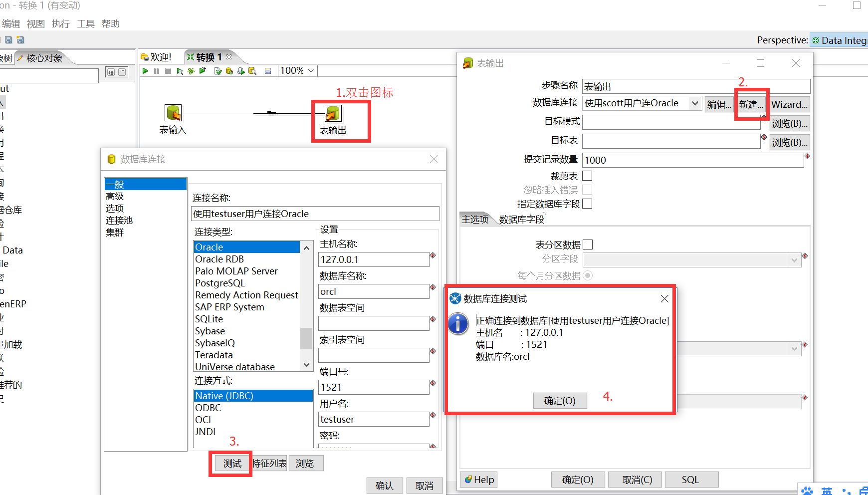Click the save file icon
The height and width of the screenshot is (495, 868).
click(x=8, y=40)
